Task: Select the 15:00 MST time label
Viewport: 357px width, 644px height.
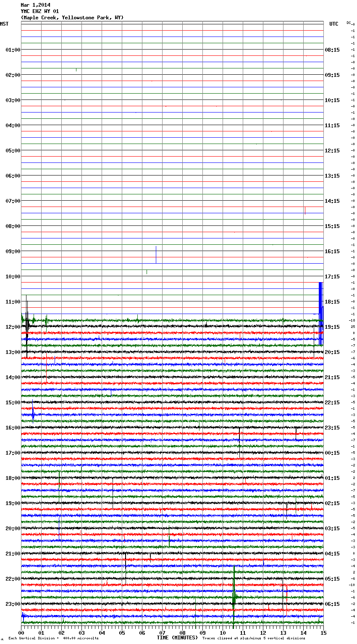Action: pos(13,403)
